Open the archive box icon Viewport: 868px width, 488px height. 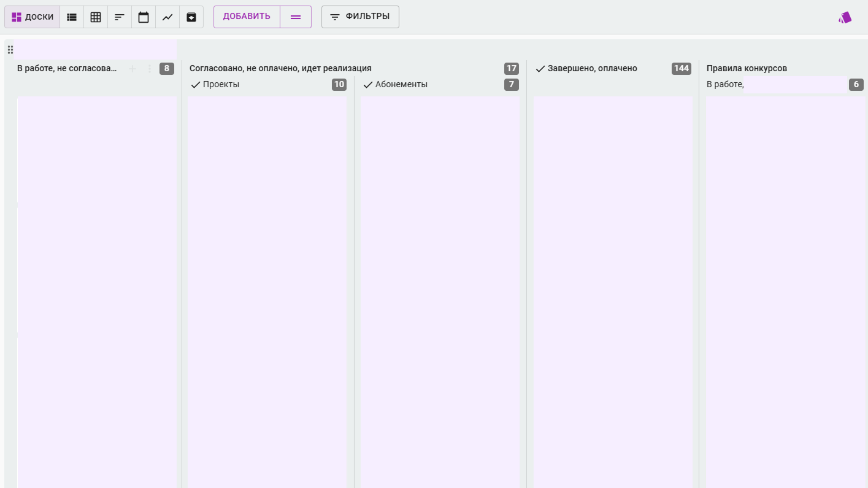[x=191, y=17]
